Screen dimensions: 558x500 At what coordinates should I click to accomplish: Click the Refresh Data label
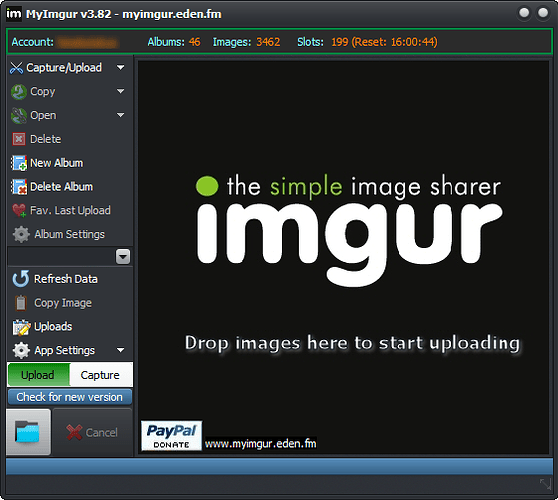pyautogui.click(x=66, y=279)
